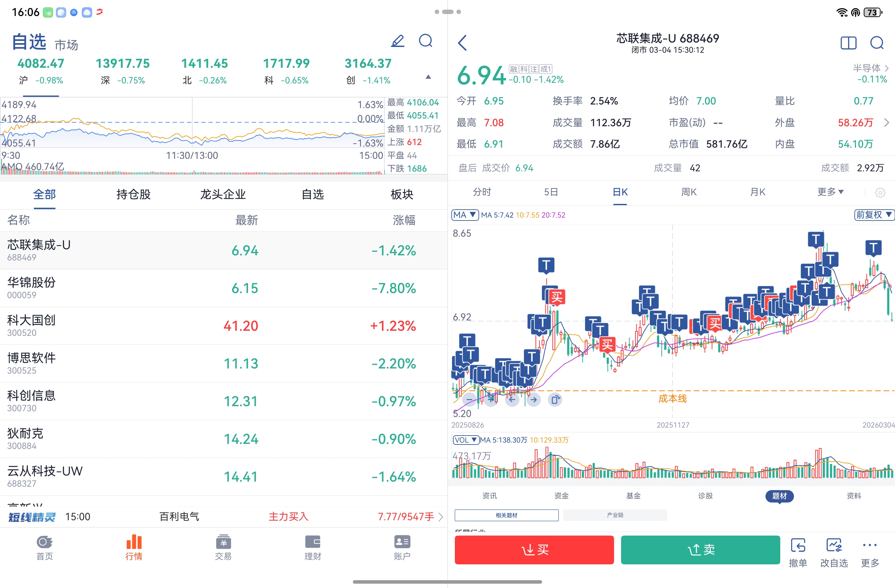This screenshot has height=588, width=895.
Task: Collapse index panel with triangle arrow
Action: pos(428,77)
